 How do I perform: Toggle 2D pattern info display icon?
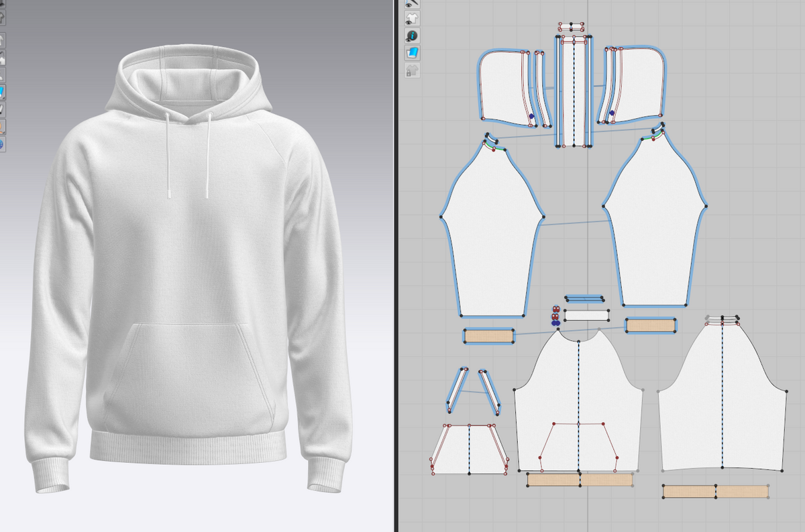[412, 36]
